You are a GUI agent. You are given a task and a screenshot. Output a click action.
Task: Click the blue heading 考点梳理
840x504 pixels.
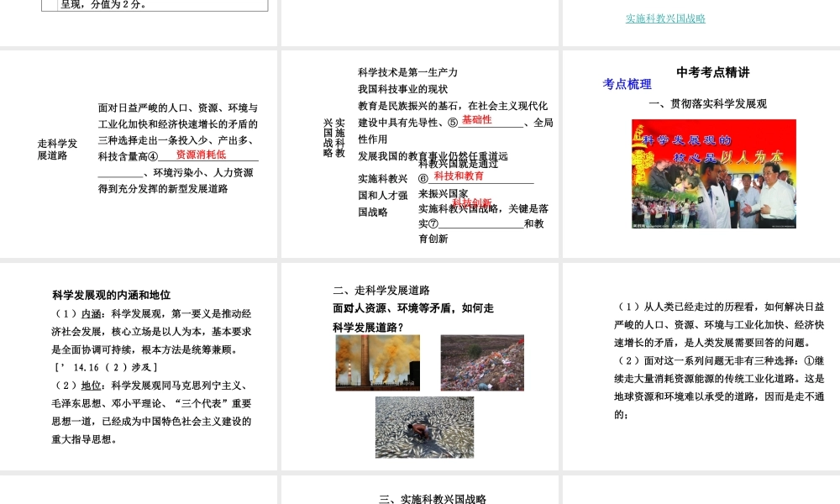pos(627,84)
